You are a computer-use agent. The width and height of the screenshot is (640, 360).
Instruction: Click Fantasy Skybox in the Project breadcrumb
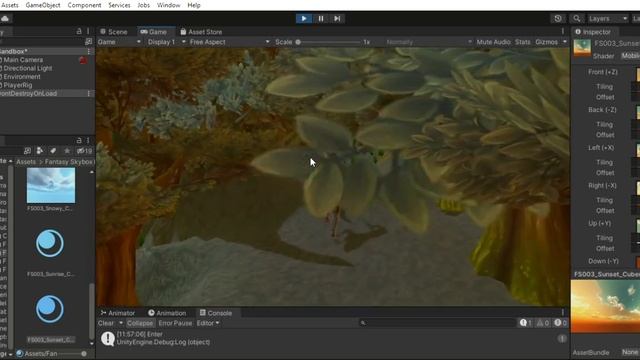click(x=68, y=162)
